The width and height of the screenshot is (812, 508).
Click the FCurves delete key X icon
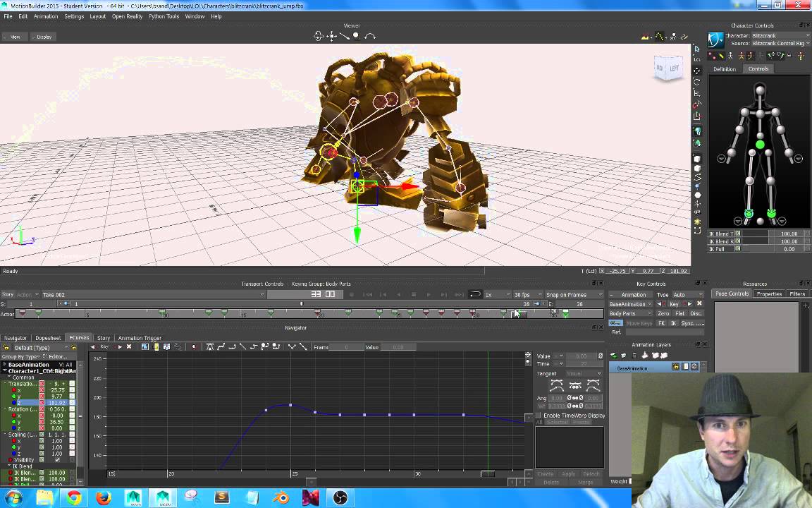click(x=129, y=347)
